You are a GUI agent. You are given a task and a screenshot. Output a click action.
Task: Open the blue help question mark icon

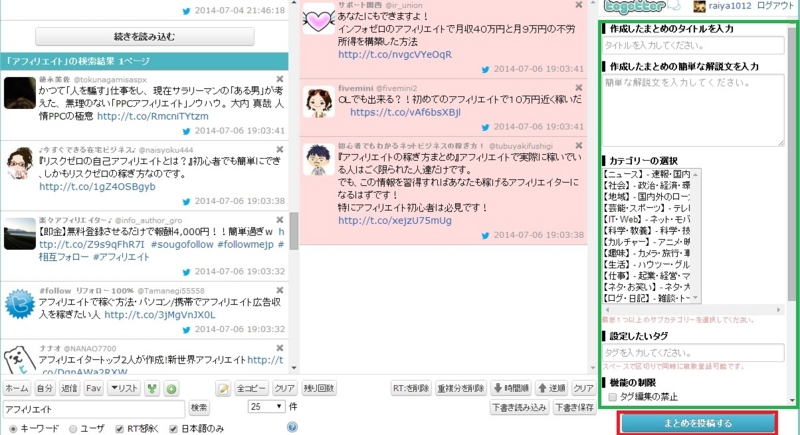pos(292,427)
